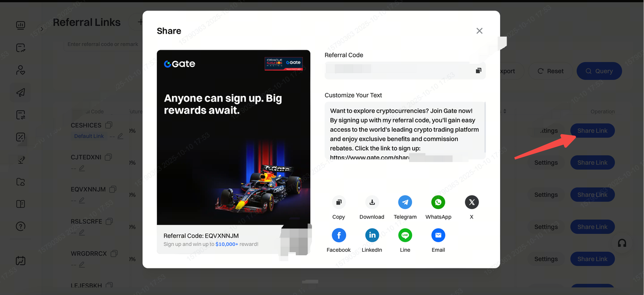Viewport: 644px width, 295px height.
Task: Open Settings for the RSLSCRFE row
Action: coord(546,227)
